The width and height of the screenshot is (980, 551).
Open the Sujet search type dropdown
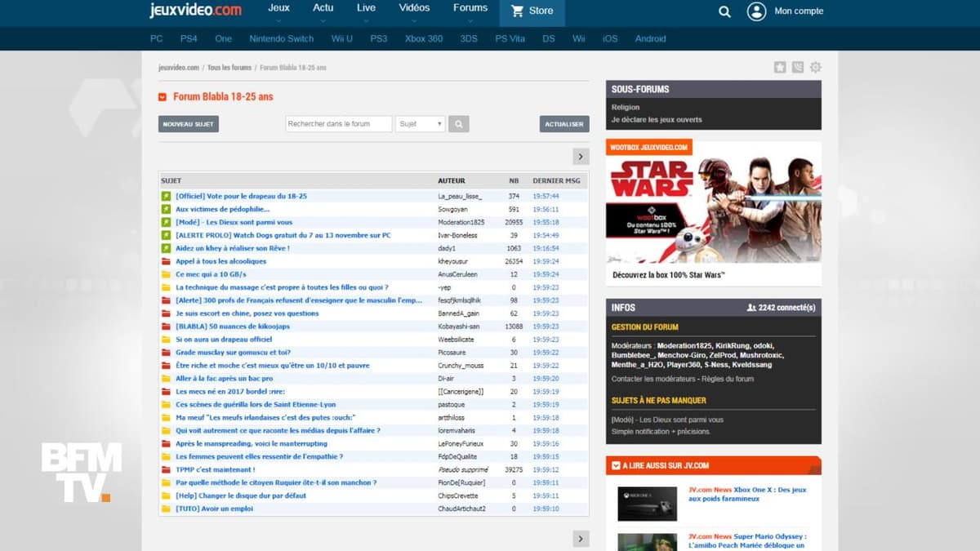coord(420,124)
